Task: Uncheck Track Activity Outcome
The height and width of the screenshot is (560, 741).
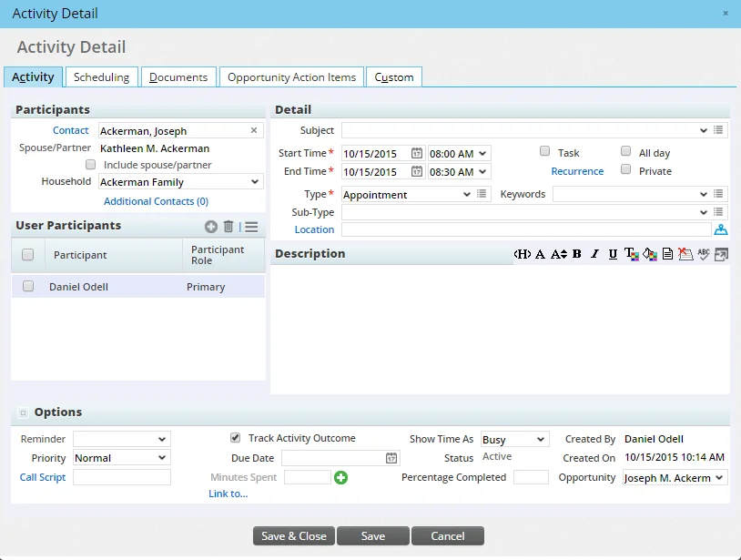Action: coord(236,438)
